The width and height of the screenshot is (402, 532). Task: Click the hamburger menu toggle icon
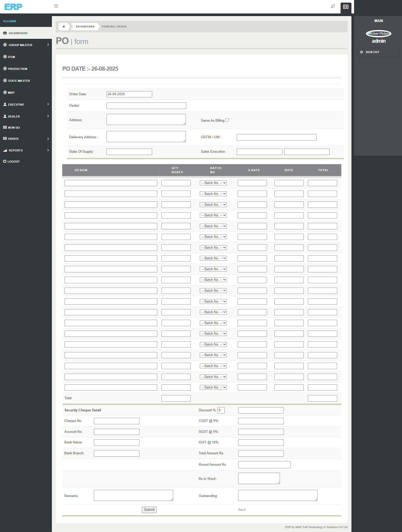[56, 6]
